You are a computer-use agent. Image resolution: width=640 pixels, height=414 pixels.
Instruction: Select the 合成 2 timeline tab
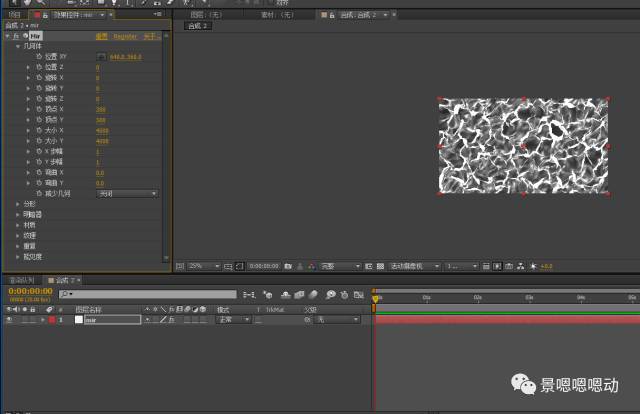[x=64, y=280]
